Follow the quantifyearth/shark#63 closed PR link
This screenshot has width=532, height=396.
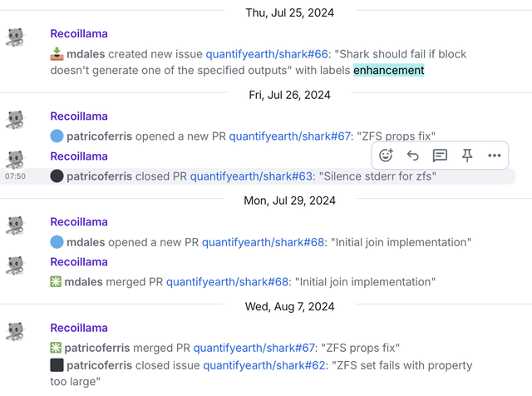point(244,176)
